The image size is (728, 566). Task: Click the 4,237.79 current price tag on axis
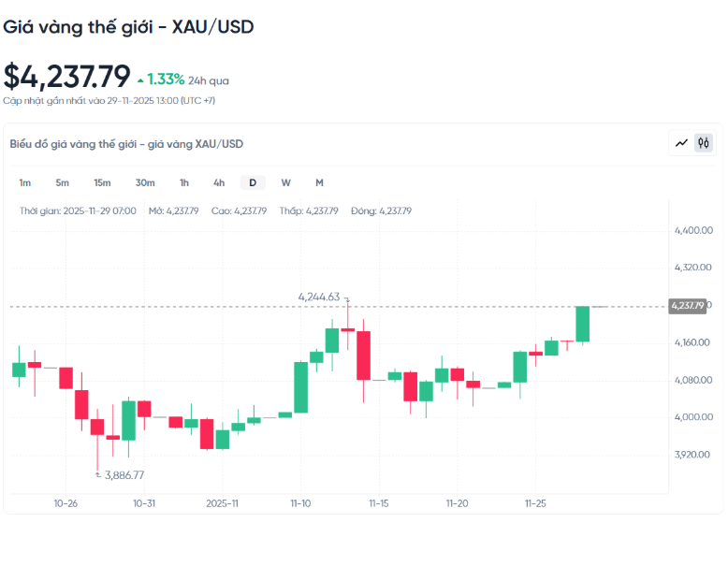687,305
